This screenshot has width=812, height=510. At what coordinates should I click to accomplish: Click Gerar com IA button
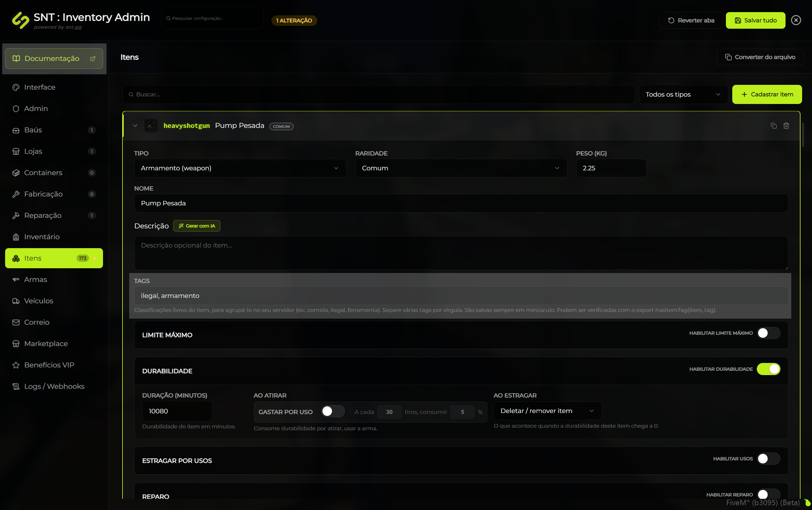(x=196, y=226)
